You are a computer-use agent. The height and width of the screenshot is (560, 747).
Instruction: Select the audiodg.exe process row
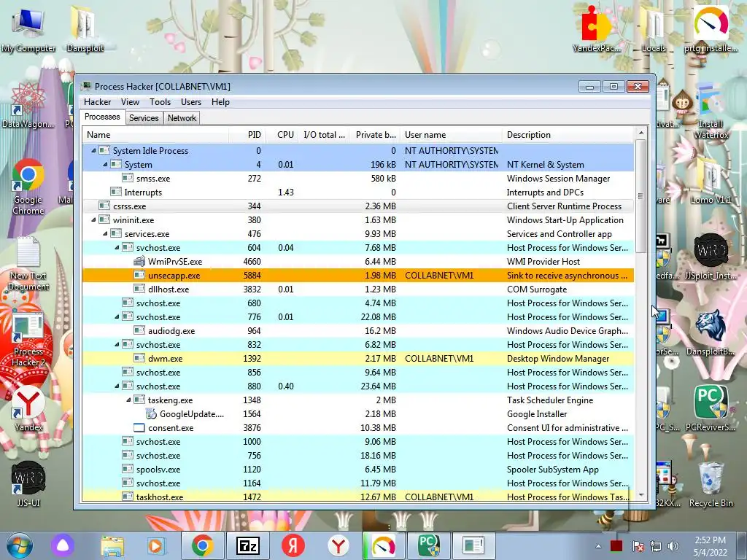tap(358, 331)
